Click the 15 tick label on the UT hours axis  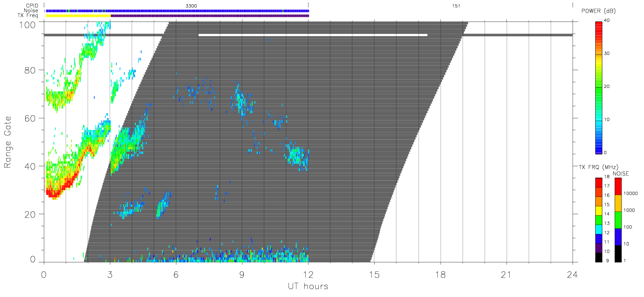click(374, 274)
